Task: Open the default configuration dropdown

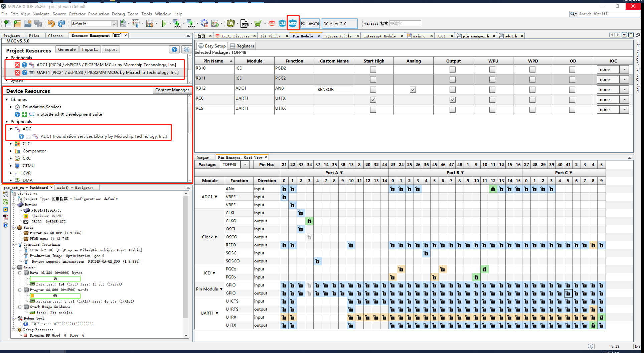Action: tap(114, 24)
